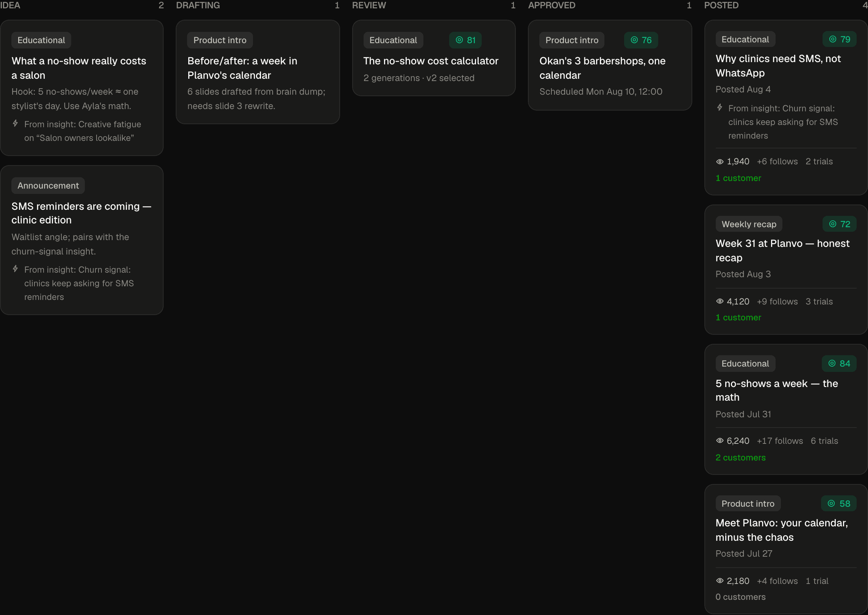
Task: Click the score icon on the 84 badge
Action: (x=832, y=363)
